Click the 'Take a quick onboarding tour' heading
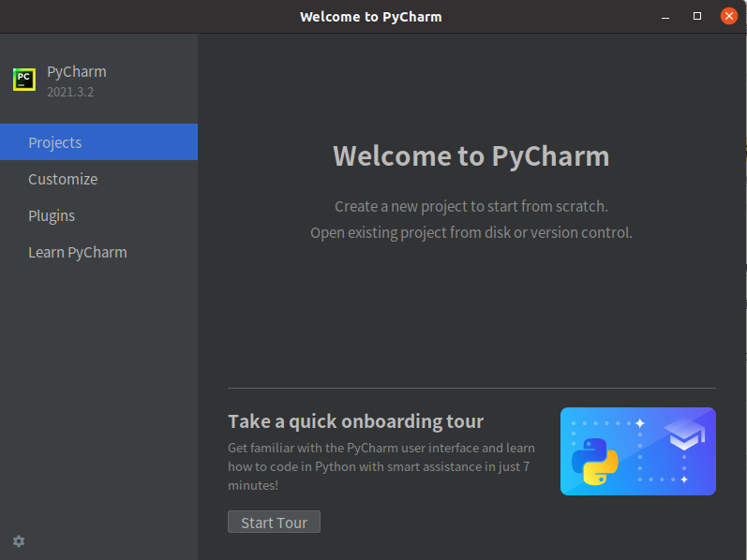Screen dimensions: 747x560 tap(356, 422)
